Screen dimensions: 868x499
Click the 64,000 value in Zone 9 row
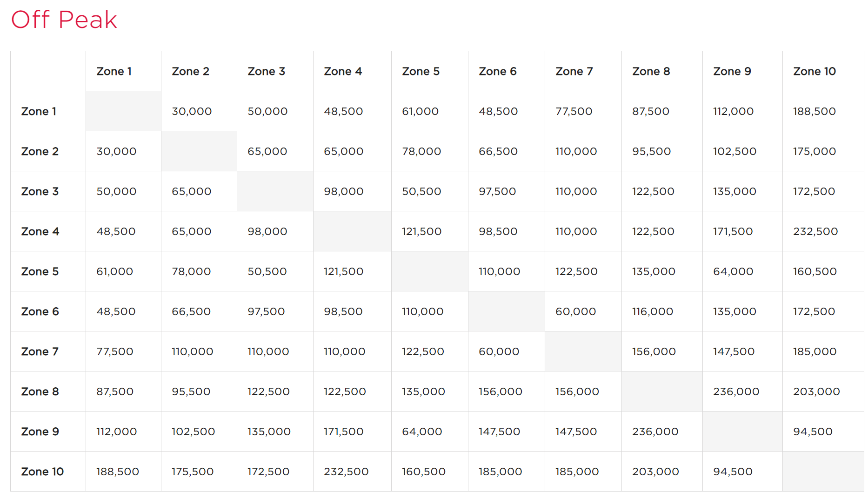coord(422,432)
